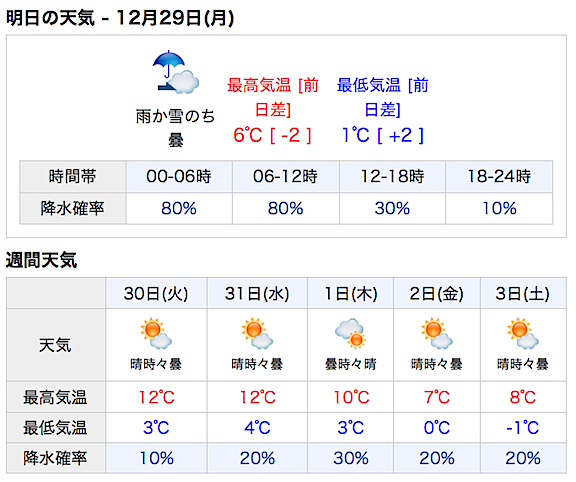Select the 3日(土) column header
Viewport: 576px width, 482px height.
coord(523,294)
